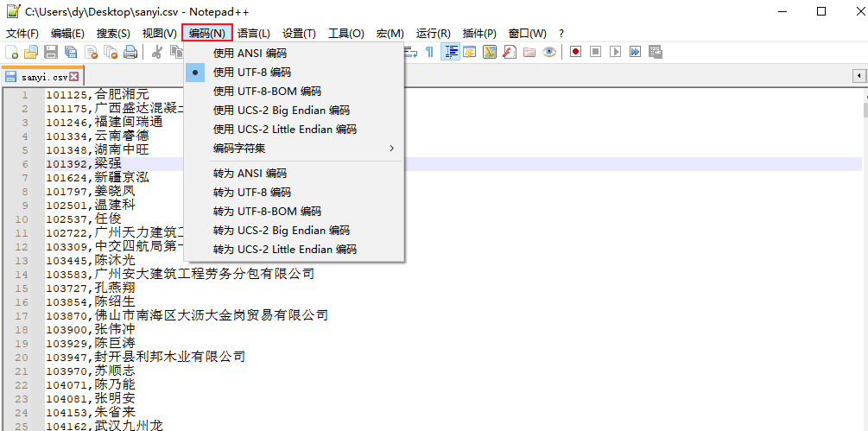Play back the recorded macro

click(x=615, y=52)
